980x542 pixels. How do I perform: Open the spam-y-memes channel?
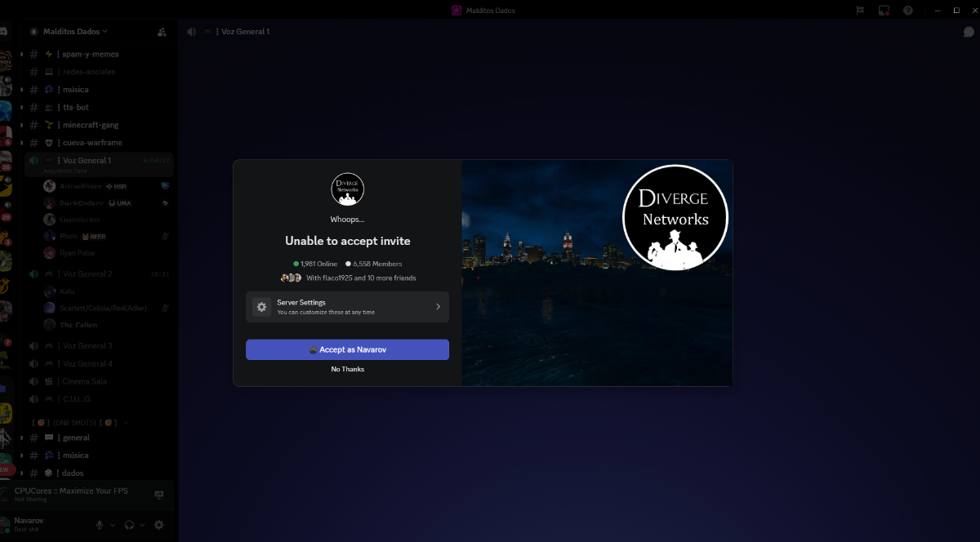90,54
